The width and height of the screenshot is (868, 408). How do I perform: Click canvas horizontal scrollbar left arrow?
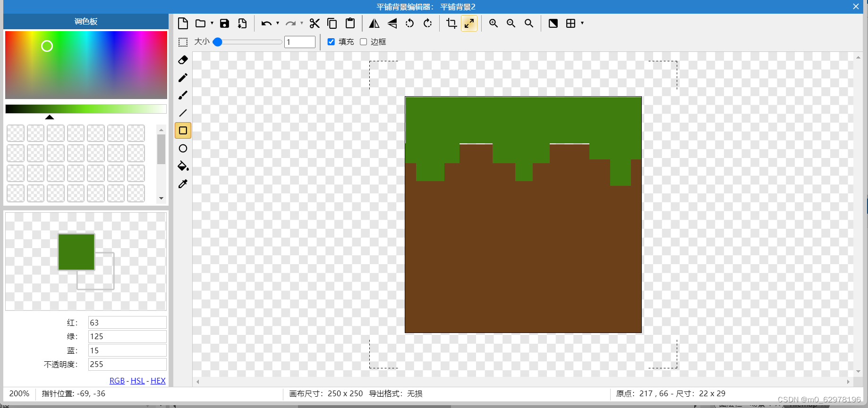[x=198, y=382]
